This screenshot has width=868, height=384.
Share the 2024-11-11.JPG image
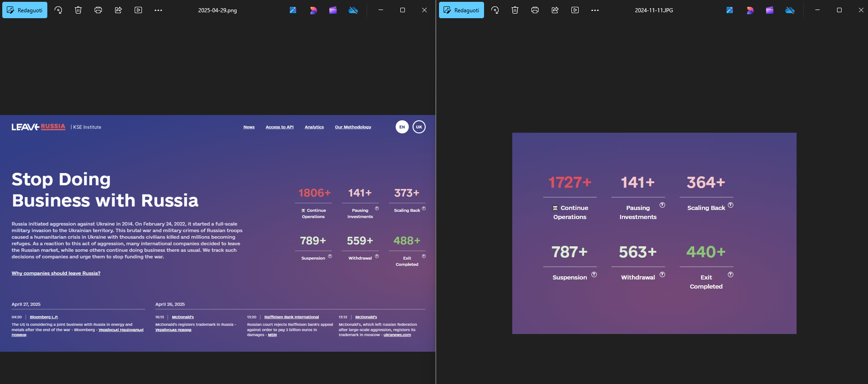[x=555, y=10]
